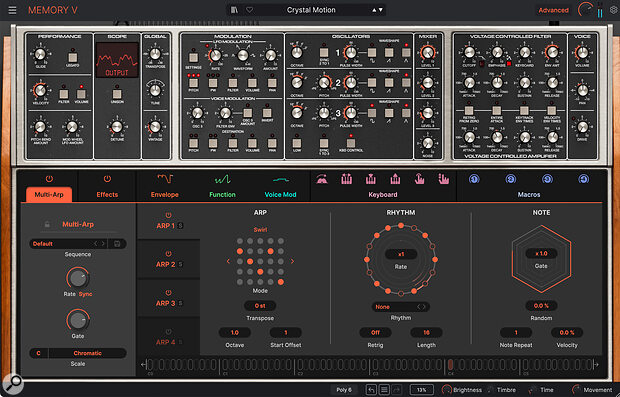Click the 13% CPU meter
620x397 pixels.
point(421,390)
